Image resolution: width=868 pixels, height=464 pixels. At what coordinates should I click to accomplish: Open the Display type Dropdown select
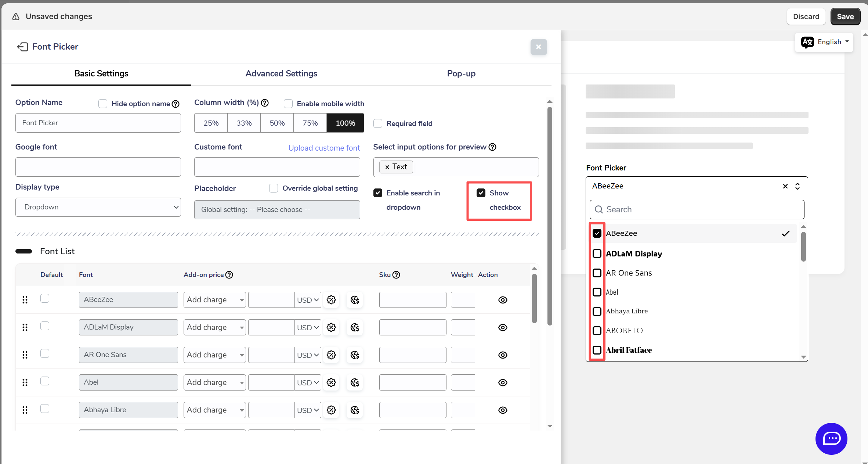[98, 207]
